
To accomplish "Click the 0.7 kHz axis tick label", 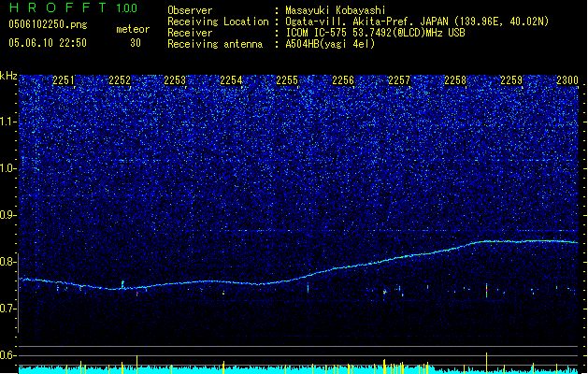I will click(8, 309).
